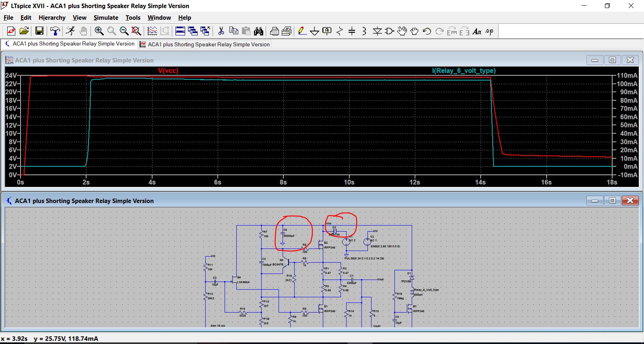The image size is (644, 344).
Task: Print using the second printer icon
Action: (x=287, y=31)
